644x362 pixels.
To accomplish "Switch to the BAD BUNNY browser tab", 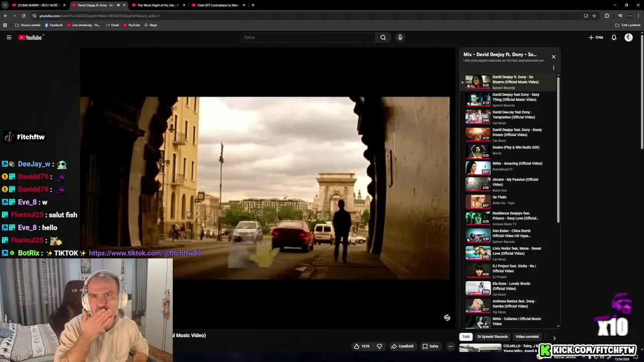I will (x=39, y=5).
